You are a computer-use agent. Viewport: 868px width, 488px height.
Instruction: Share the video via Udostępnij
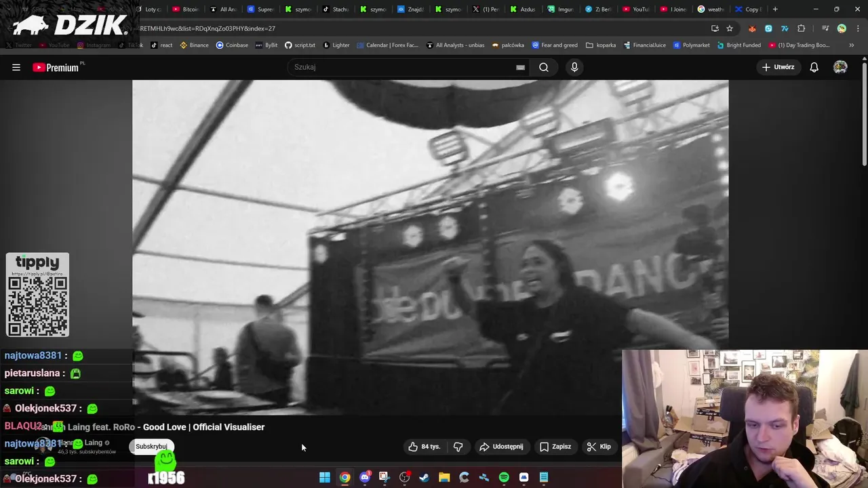[501, 447]
